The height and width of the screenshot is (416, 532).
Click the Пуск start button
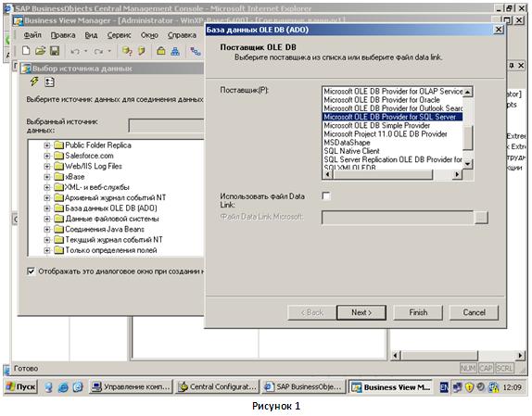pyautogui.click(x=21, y=387)
